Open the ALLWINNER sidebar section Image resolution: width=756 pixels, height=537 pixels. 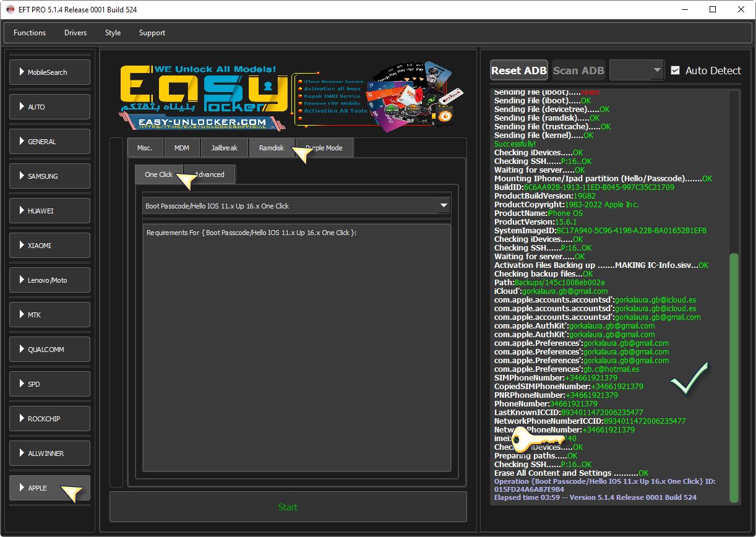(50, 453)
